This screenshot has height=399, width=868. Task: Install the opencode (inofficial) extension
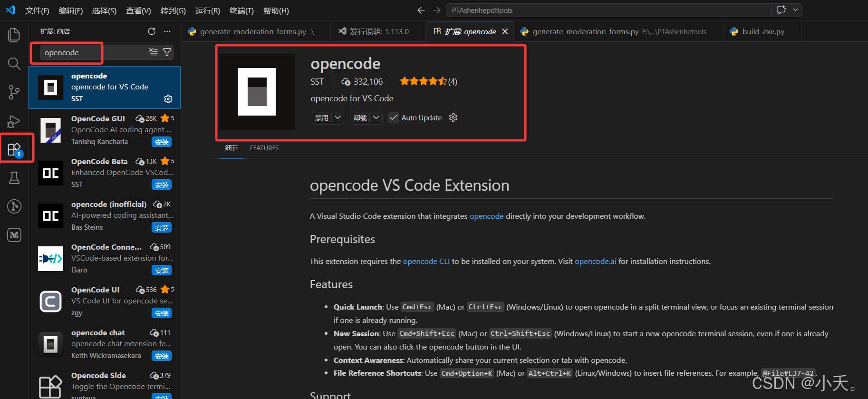click(162, 228)
